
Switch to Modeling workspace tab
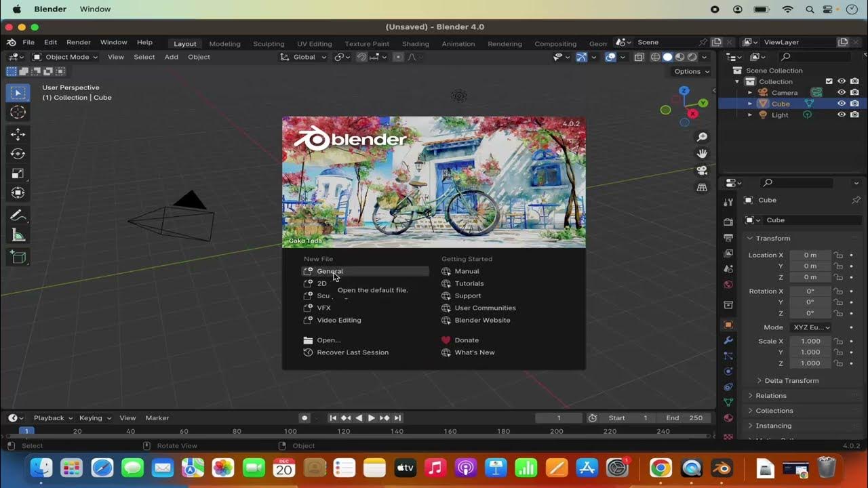click(x=224, y=43)
